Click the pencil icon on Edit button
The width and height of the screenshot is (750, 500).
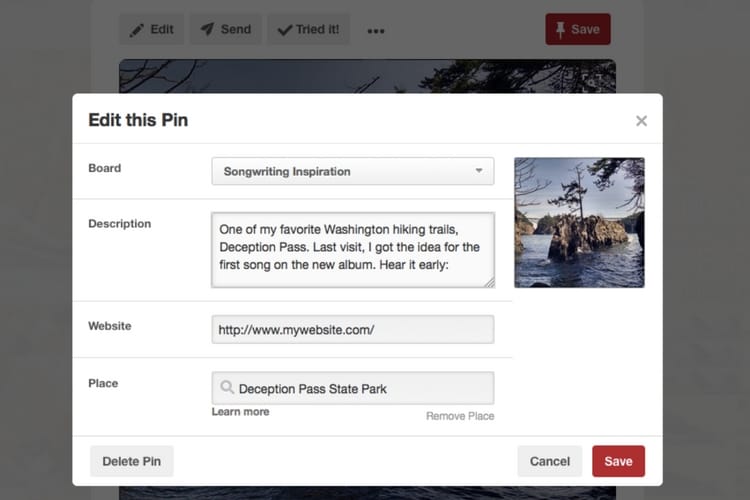(136, 29)
